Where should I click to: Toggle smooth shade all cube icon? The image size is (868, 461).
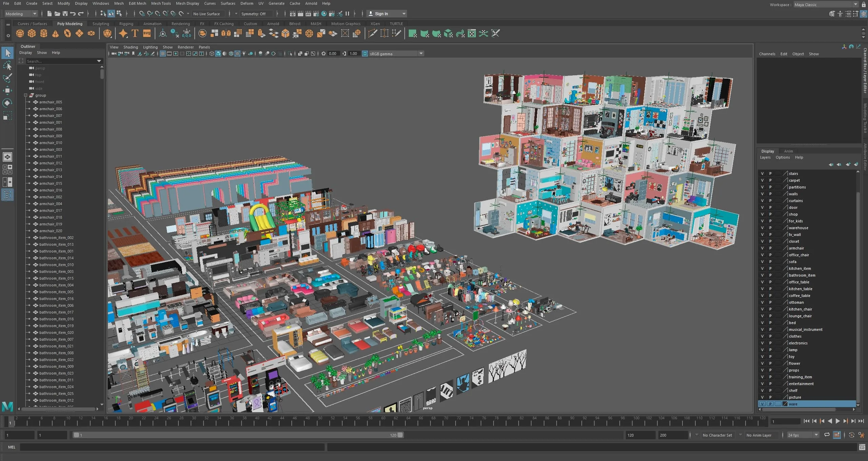(218, 54)
